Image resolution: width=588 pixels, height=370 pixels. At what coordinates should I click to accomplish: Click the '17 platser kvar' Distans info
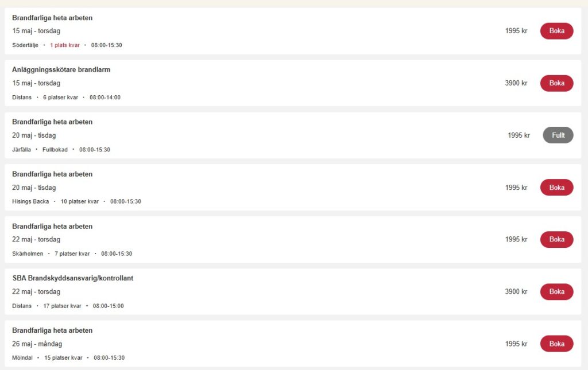62,306
